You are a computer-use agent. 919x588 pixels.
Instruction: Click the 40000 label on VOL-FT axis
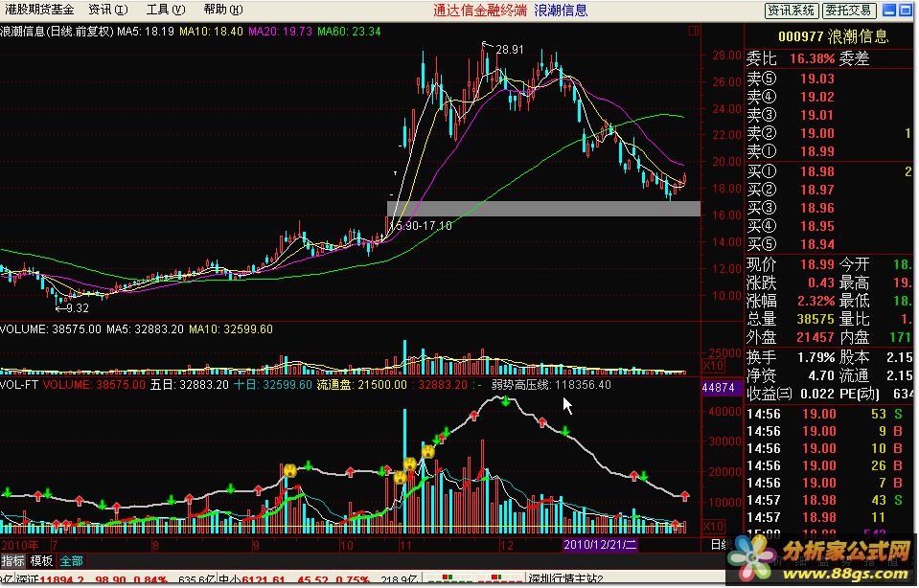pos(725,412)
